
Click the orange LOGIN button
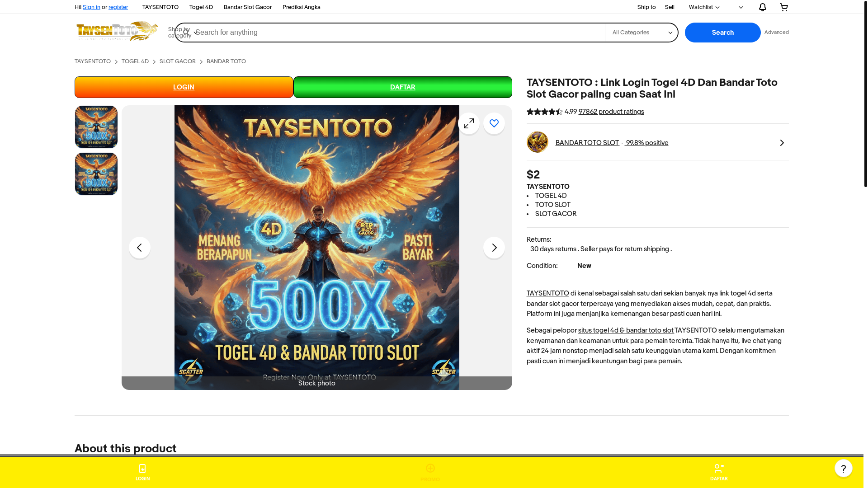tap(184, 87)
